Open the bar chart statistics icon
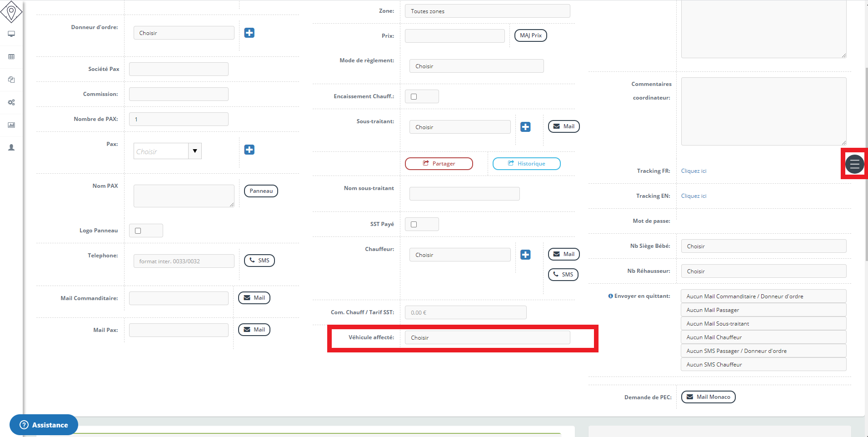Image resolution: width=868 pixels, height=437 pixels. pyautogui.click(x=11, y=125)
